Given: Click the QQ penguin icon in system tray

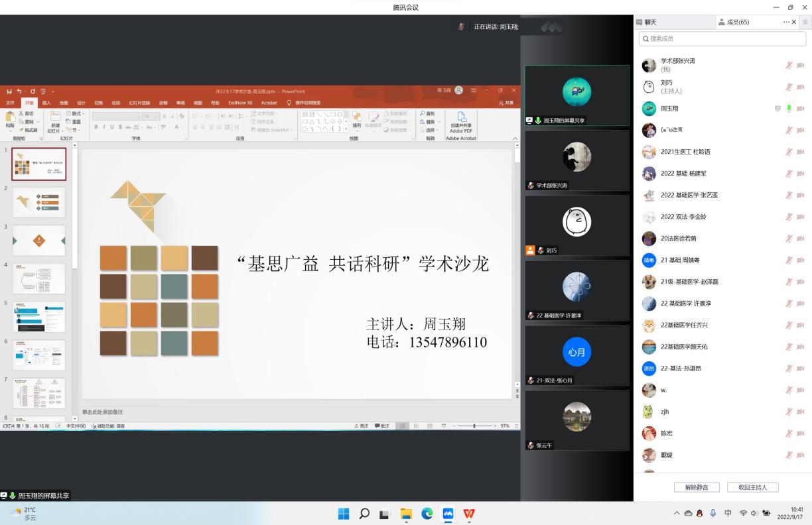Looking at the screenshot, I should point(699,514).
